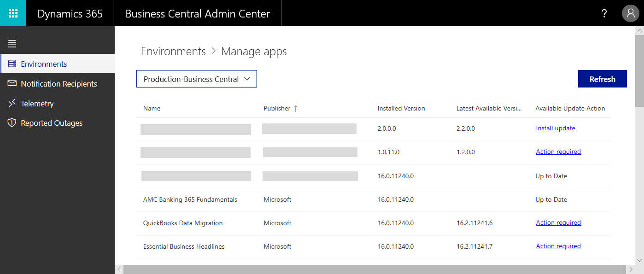This screenshot has width=644, height=274.
Task: Open the Production-Business Central environment dropdown
Action: [196, 79]
